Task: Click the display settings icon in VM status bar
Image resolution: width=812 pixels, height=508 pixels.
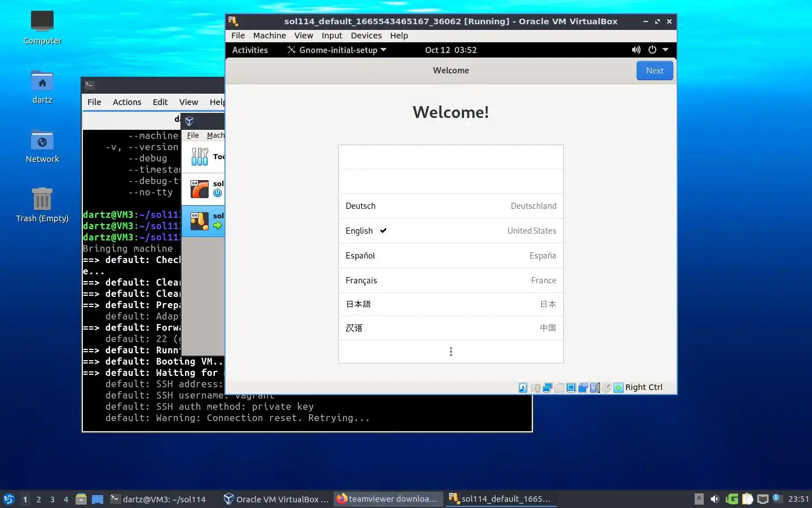Action: click(571, 388)
